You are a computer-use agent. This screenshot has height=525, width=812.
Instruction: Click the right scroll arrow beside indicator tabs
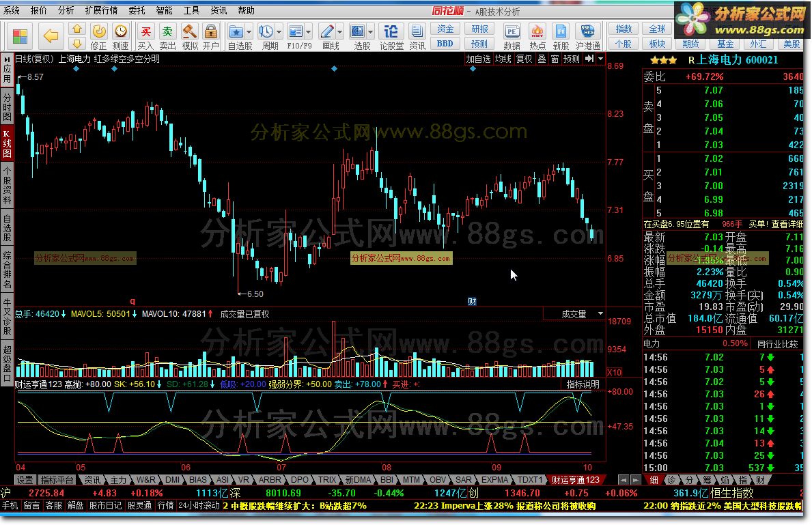[635, 481]
